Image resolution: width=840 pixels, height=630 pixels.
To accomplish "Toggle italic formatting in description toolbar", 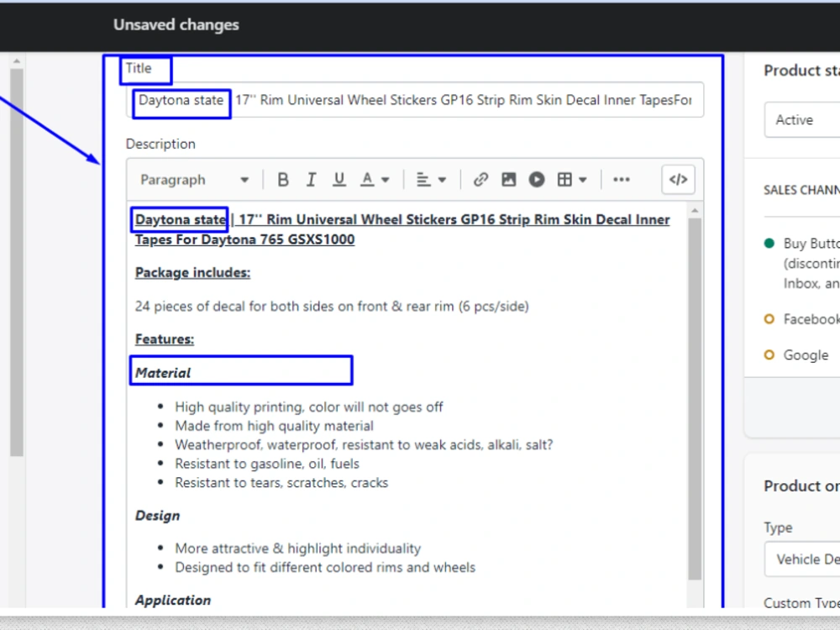I will click(x=311, y=180).
